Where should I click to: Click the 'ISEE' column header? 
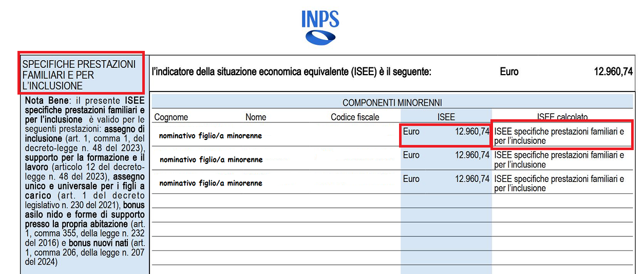point(446,117)
